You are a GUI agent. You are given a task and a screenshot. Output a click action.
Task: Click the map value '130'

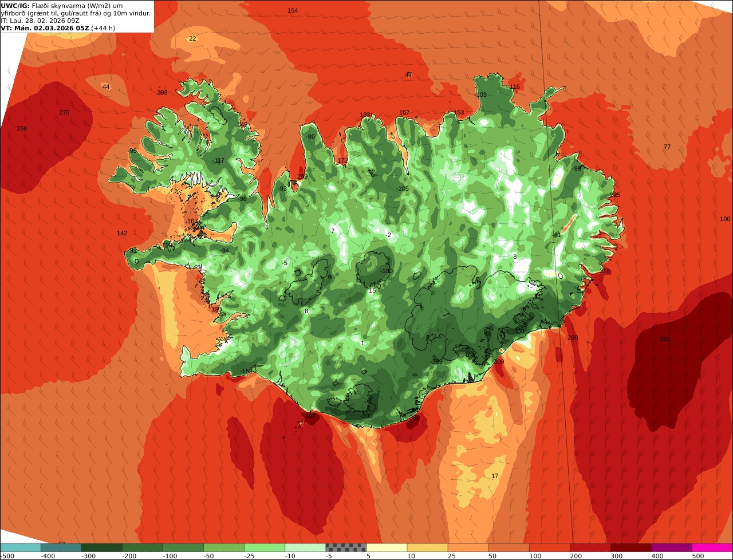coord(216,309)
